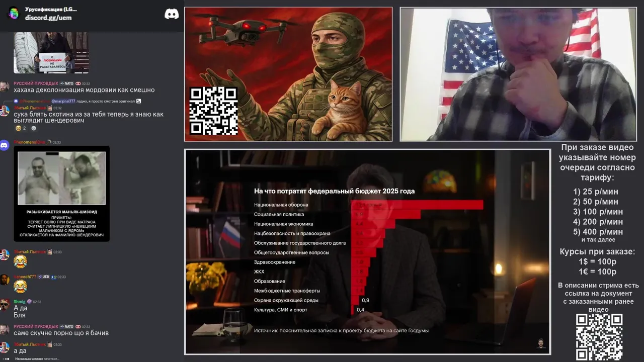Click the small presenter avatar in the video corner
Screen dimensions: 644x362
[x=541, y=343]
